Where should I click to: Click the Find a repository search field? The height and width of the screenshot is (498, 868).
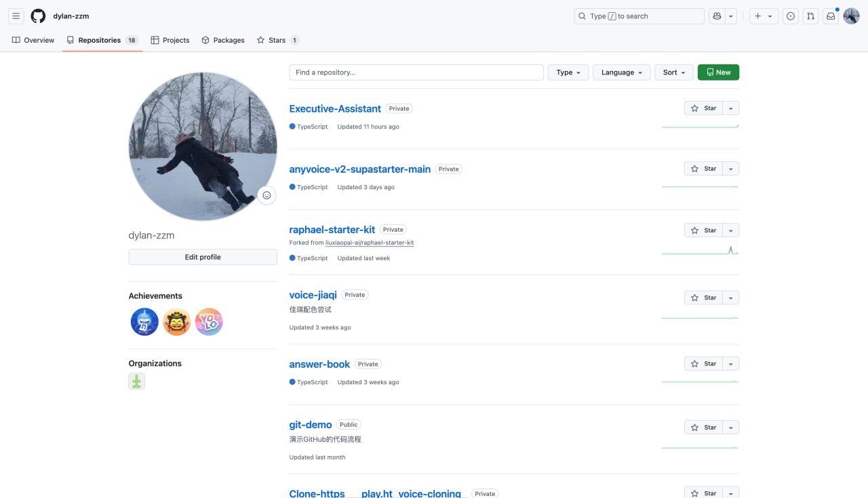(x=416, y=72)
